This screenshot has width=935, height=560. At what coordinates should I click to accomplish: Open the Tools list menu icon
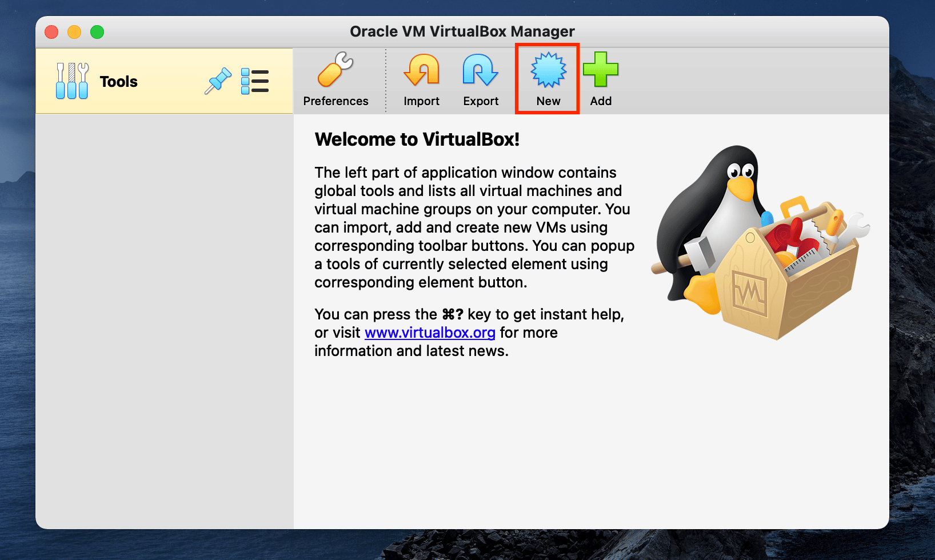255,81
